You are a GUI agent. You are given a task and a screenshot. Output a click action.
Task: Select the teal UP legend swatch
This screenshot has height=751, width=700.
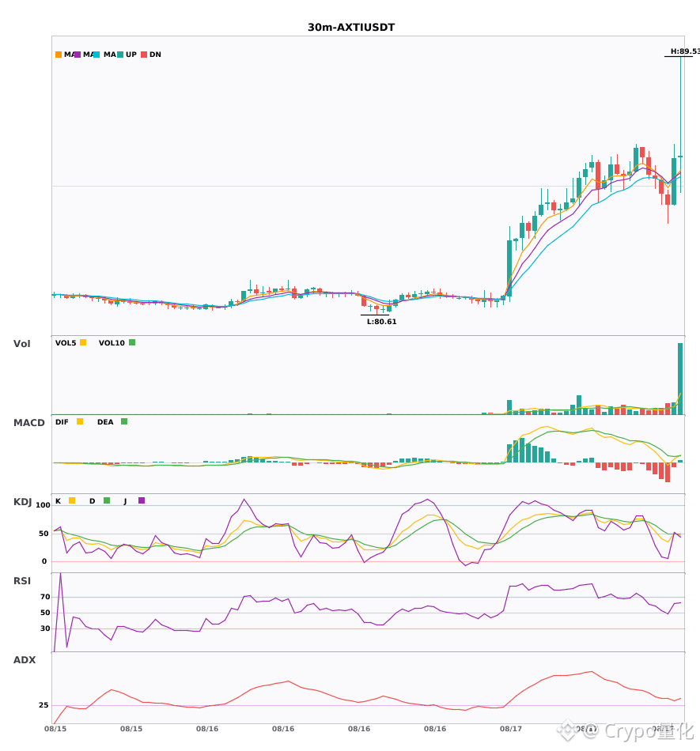point(120,55)
